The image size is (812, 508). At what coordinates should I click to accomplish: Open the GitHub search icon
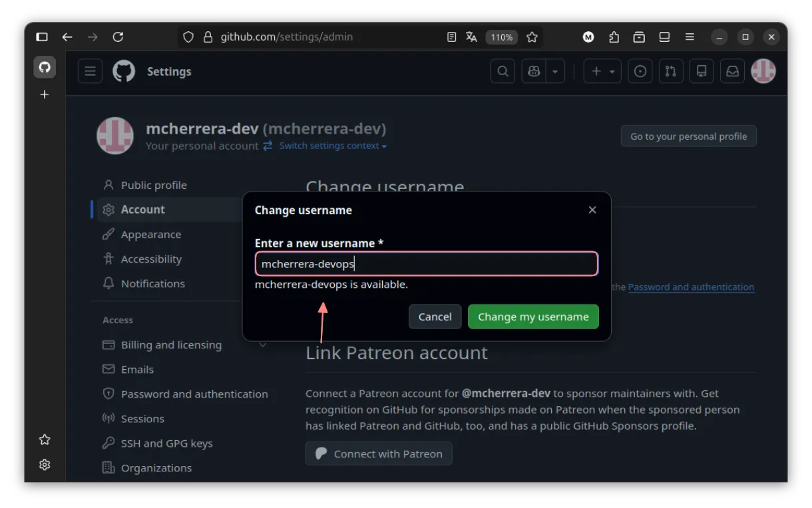[503, 71]
